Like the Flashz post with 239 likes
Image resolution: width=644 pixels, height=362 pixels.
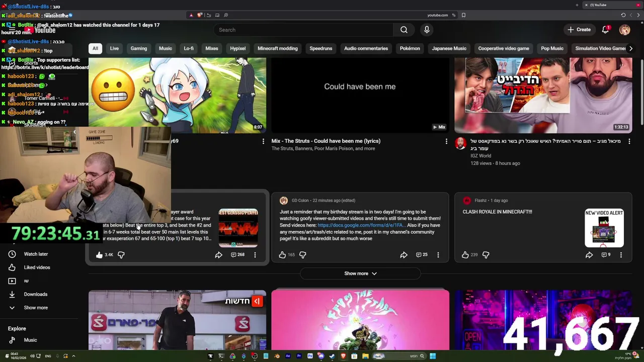465,255
